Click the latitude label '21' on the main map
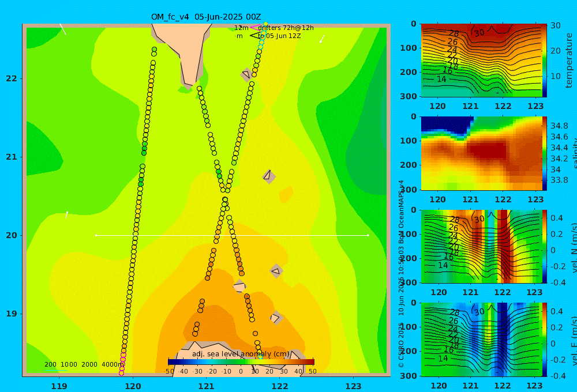Image resolution: width=577 pixels, height=392 pixels. click(x=12, y=157)
